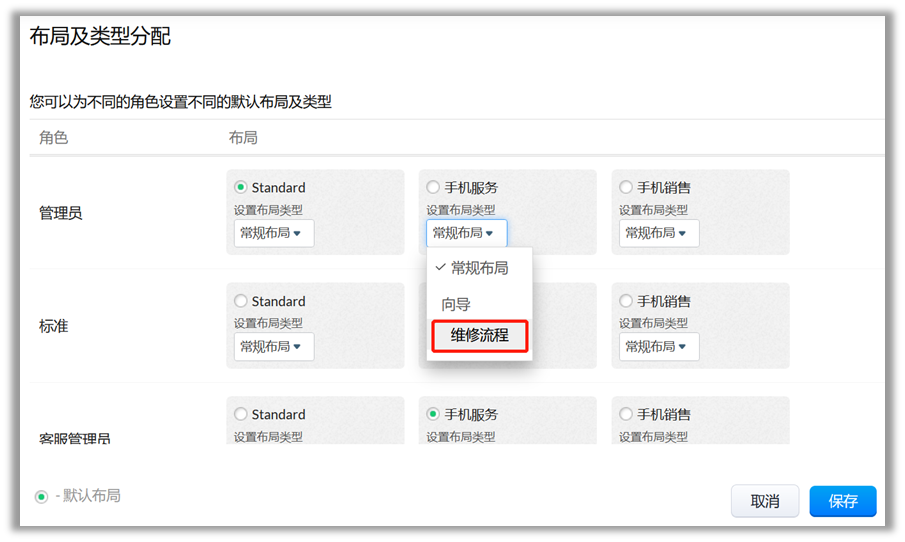Viewport: 905px width, 542px height.
Task: Select Standard radio in 标准 row
Action: point(240,301)
